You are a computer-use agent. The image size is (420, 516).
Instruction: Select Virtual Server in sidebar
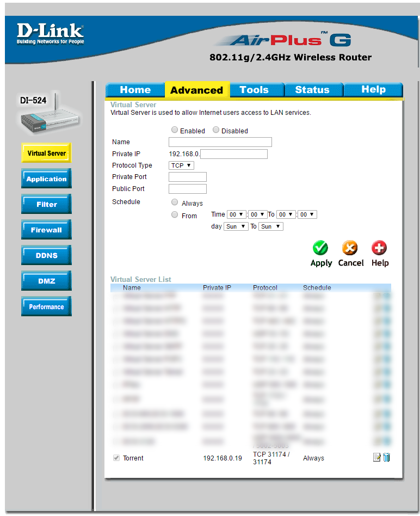tap(46, 153)
